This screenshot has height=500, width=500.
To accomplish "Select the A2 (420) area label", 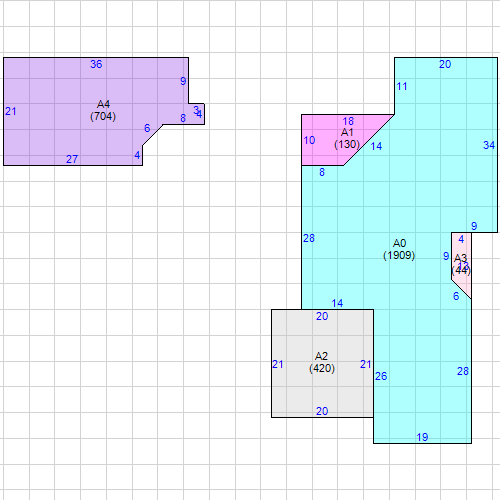I will coord(322,362).
